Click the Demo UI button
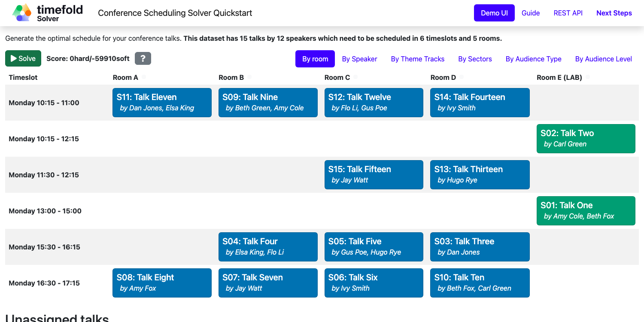The height and width of the screenshot is (322, 644). click(x=494, y=13)
